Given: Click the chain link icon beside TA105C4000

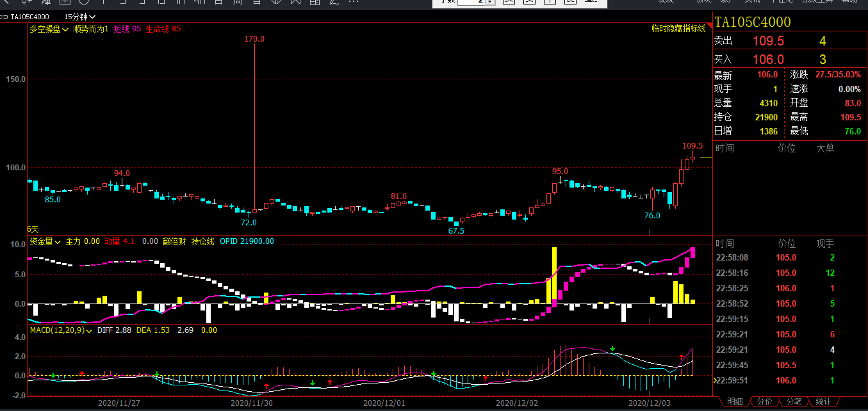Looking at the screenshot, I should [4, 17].
